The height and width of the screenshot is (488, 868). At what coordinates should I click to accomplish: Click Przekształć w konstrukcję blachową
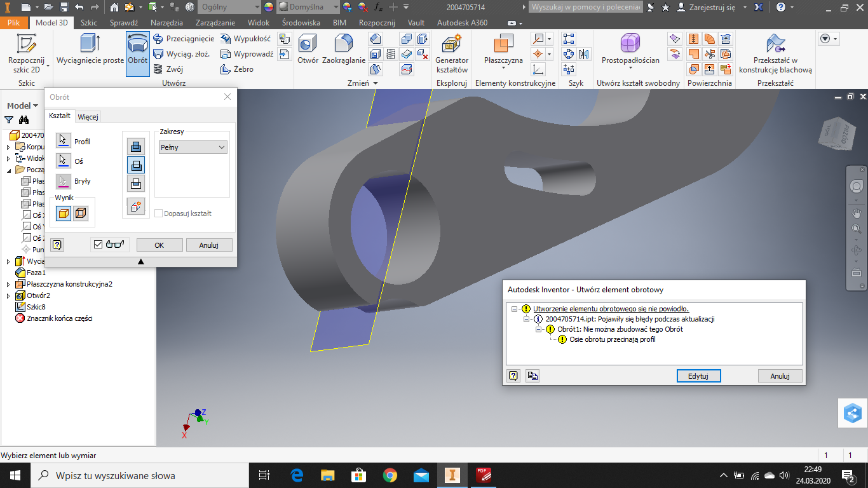[775, 54]
